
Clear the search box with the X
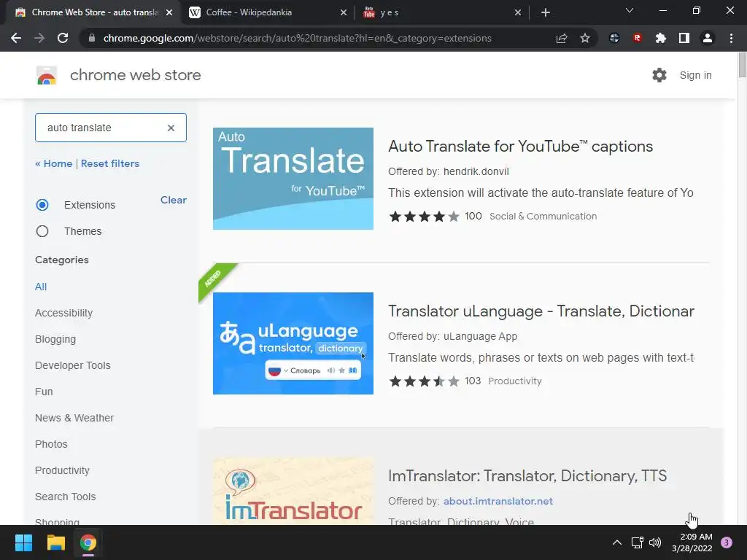point(171,128)
